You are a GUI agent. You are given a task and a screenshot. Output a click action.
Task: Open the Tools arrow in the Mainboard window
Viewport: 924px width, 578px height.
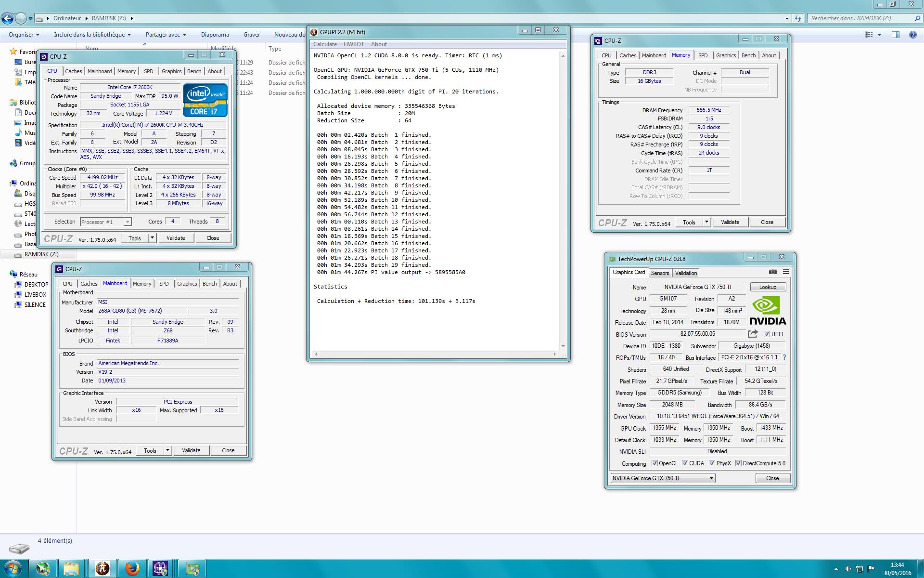coord(167,450)
